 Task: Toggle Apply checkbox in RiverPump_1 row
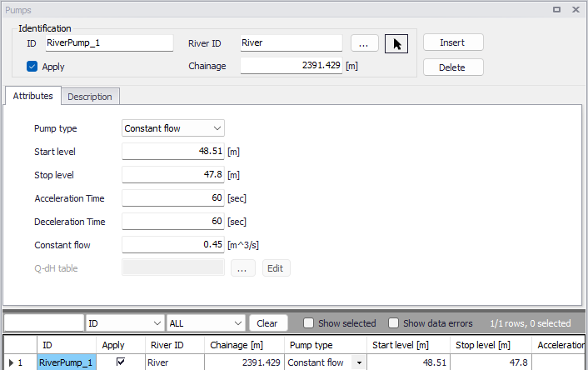(121, 362)
